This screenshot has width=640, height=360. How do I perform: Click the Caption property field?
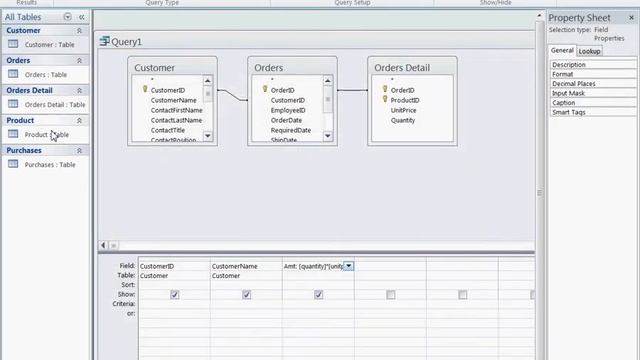tap(593, 103)
